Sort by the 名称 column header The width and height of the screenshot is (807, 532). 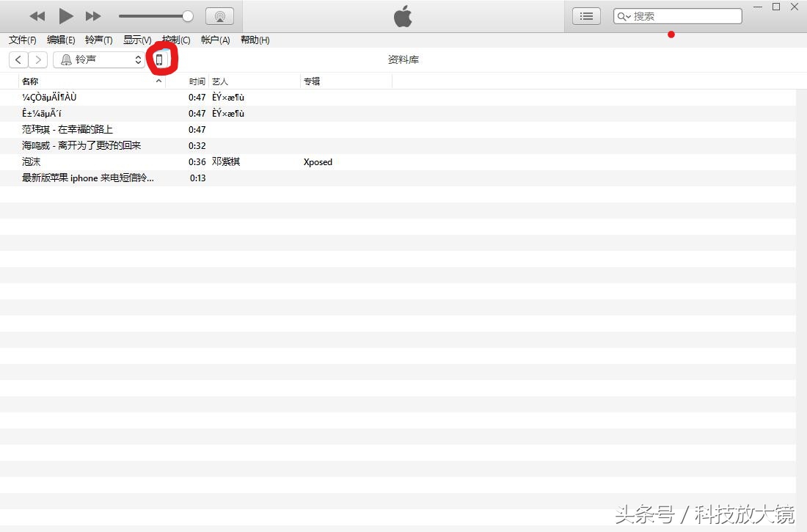click(31, 81)
